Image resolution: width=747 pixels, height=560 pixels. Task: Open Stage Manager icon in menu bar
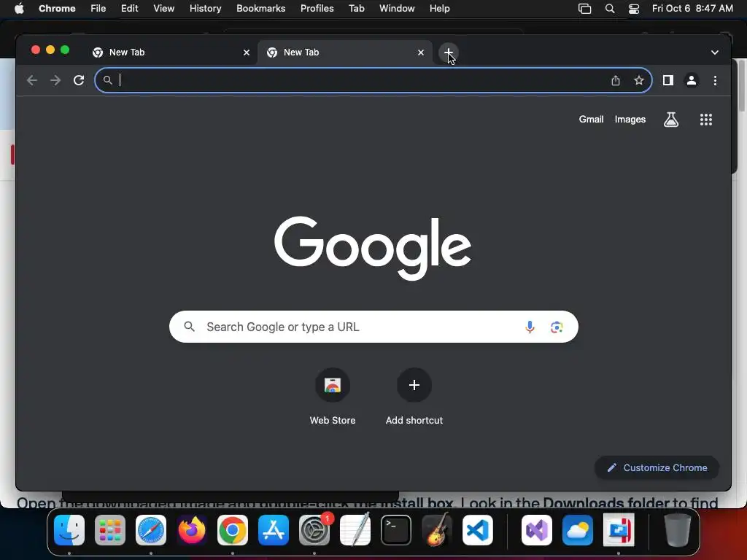[584, 8]
